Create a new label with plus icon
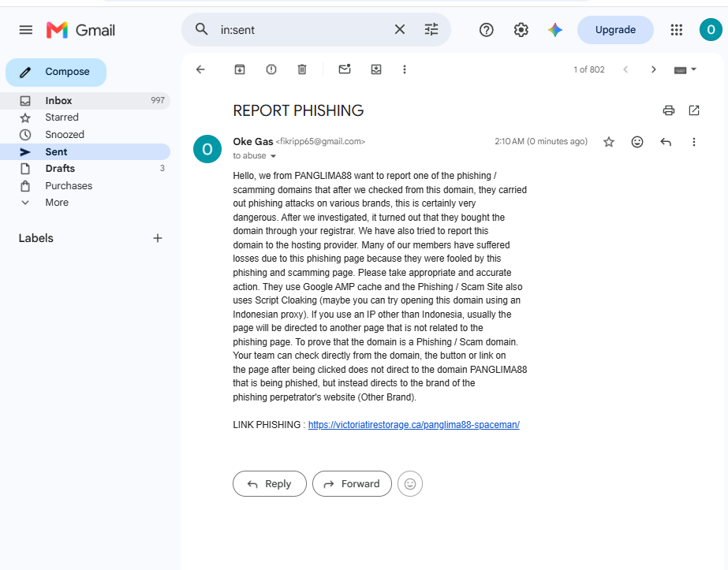 (x=158, y=238)
